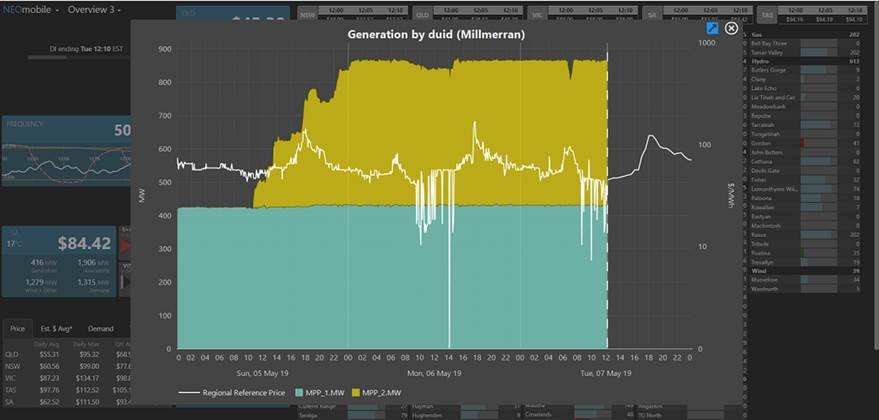This screenshot has width=879, height=420.
Task: Select the Demand tab
Action: tap(101, 328)
